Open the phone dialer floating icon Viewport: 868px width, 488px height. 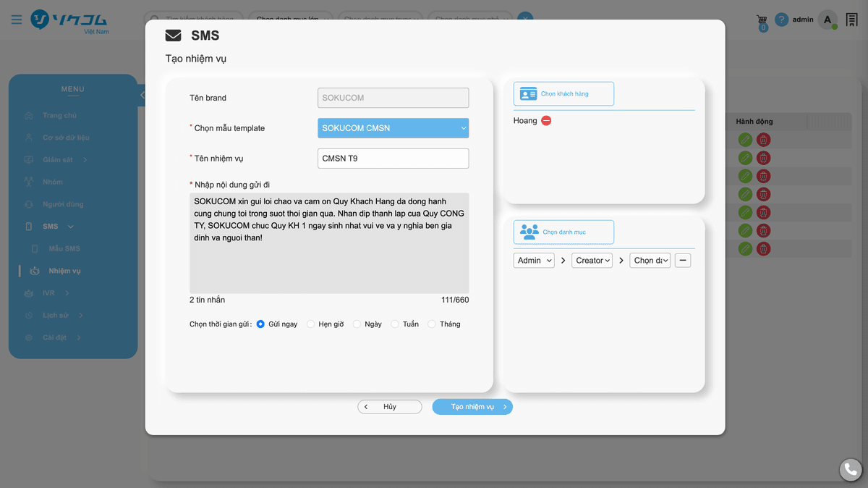click(851, 470)
